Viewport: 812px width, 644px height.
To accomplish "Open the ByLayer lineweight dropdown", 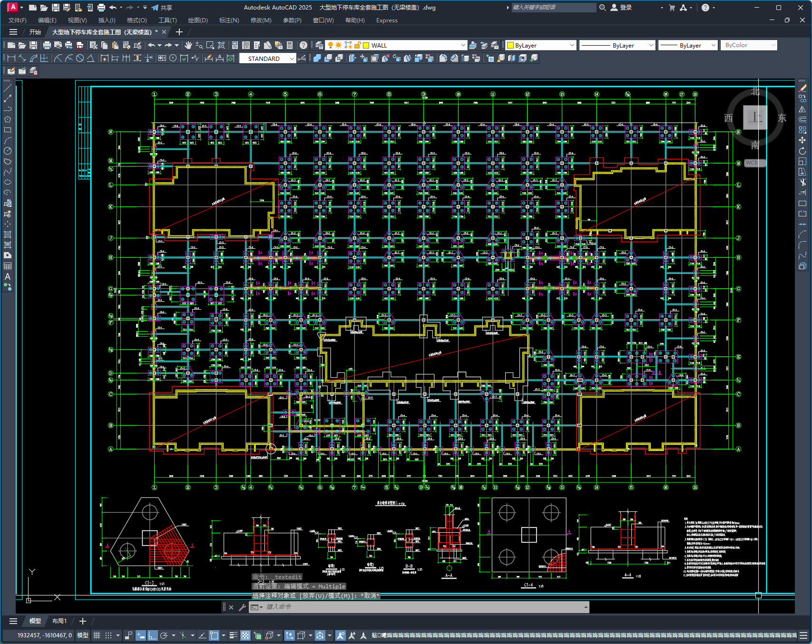I will 713,45.
